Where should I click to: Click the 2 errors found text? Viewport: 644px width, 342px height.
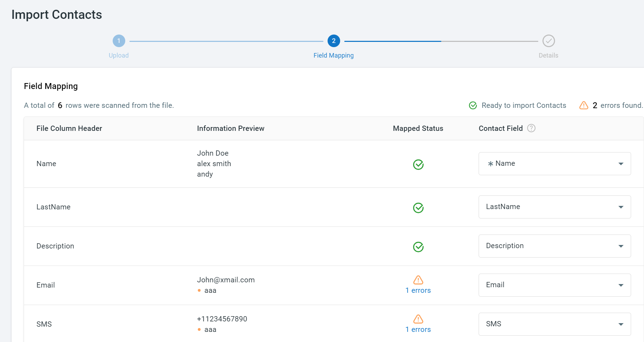pos(617,105)
